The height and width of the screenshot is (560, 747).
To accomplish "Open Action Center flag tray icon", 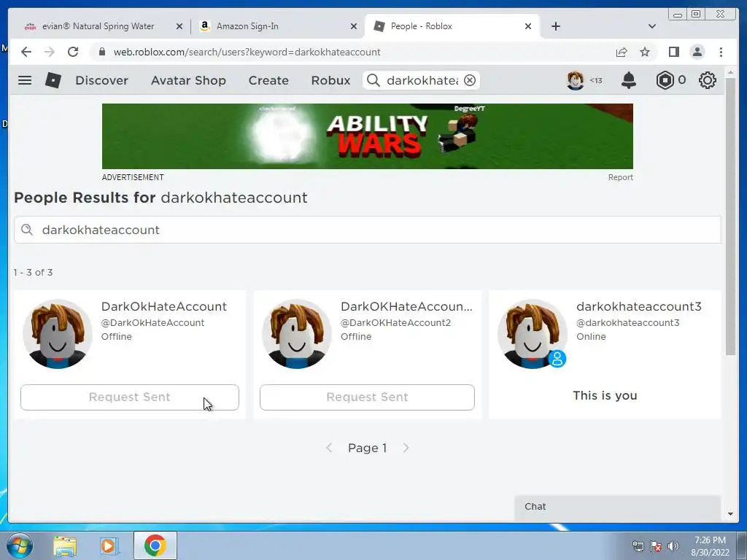I will (x=656, y=546).
